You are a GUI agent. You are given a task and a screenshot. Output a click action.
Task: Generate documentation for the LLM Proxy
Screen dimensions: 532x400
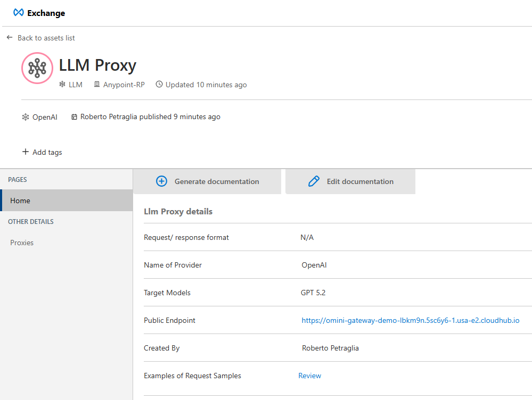point(207,181)
